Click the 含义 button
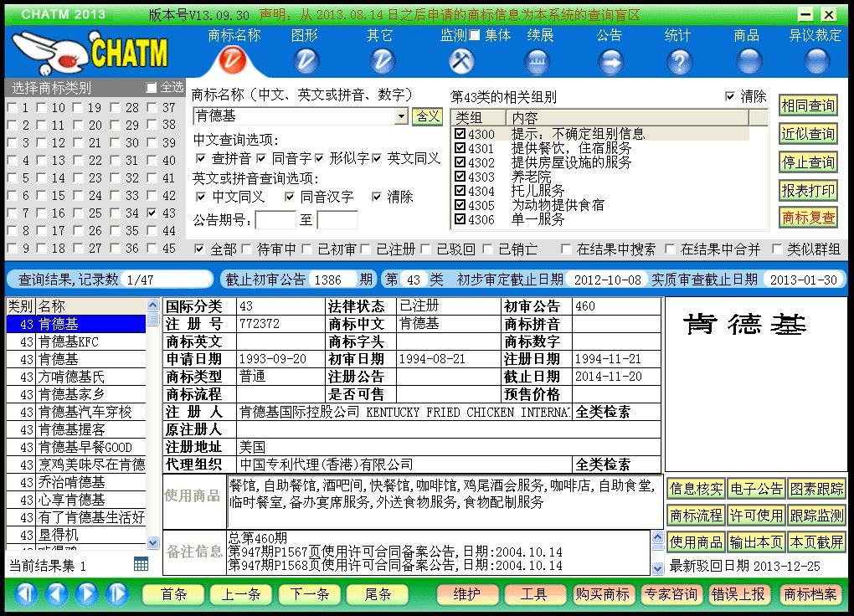The height and width of the screenshot is (616, 854). [428, 116]
